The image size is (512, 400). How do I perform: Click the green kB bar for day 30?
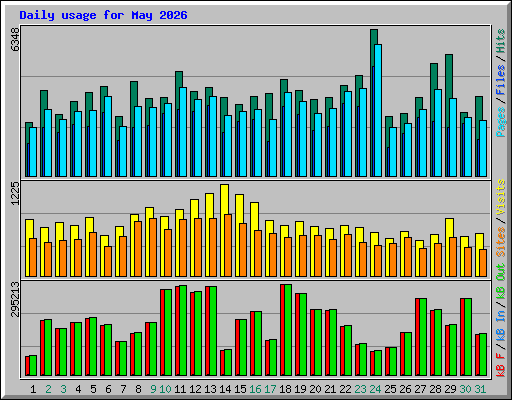click(468, 337)
